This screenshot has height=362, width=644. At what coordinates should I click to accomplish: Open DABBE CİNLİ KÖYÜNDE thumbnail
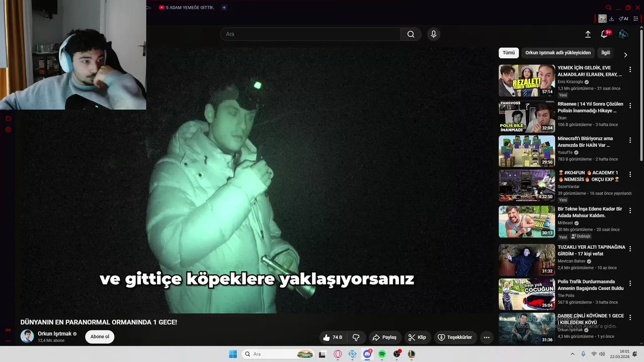[x=527, y=328]
